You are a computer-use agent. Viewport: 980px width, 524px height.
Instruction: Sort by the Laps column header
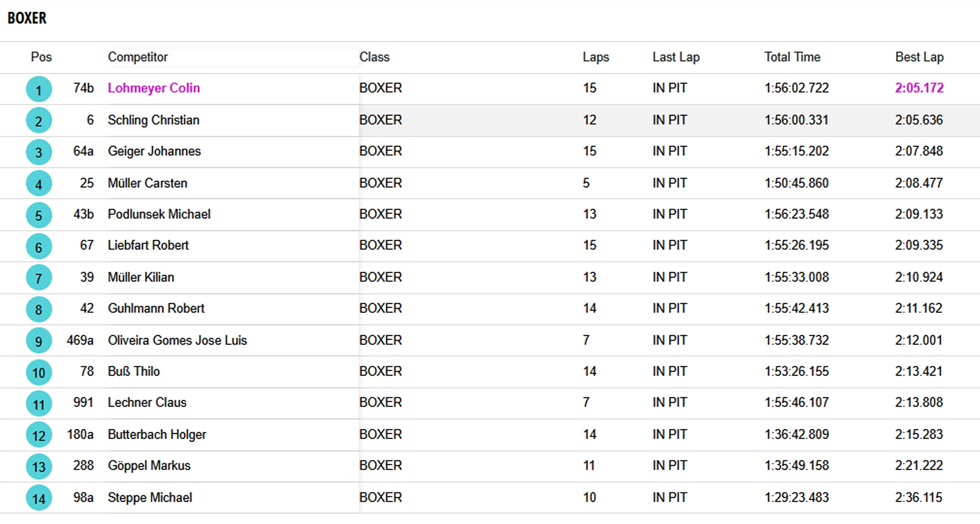coord(596,57)
